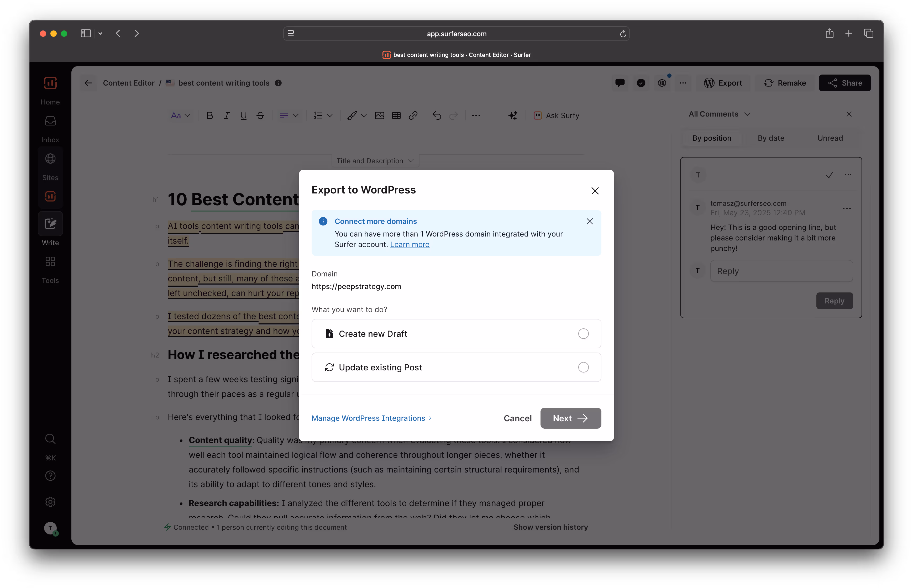Click the undo arrow icon
This screenshot has width=913, height=588.
point(437,115)
